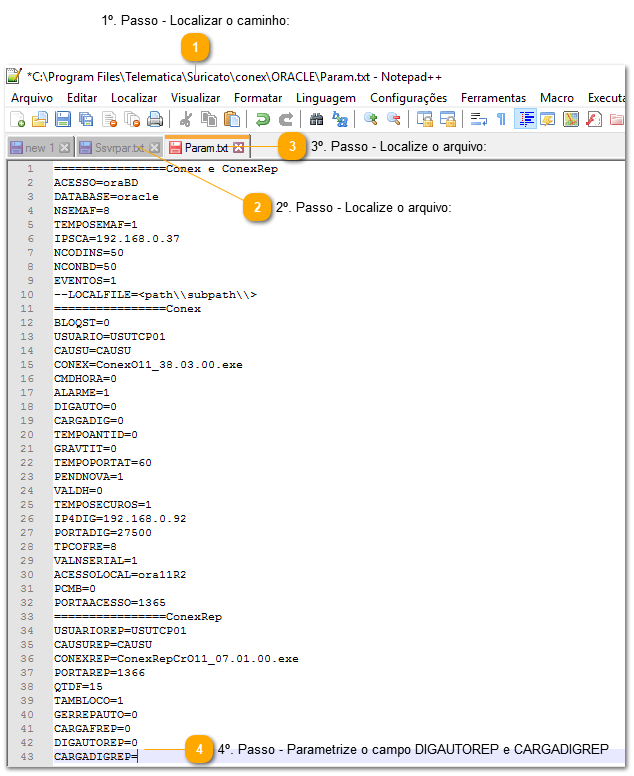Click the Zoom In magnifier icon
Image resolution: width=634 pixels, height=776 pixels.
pyautogui.click(x=371, y=119)
